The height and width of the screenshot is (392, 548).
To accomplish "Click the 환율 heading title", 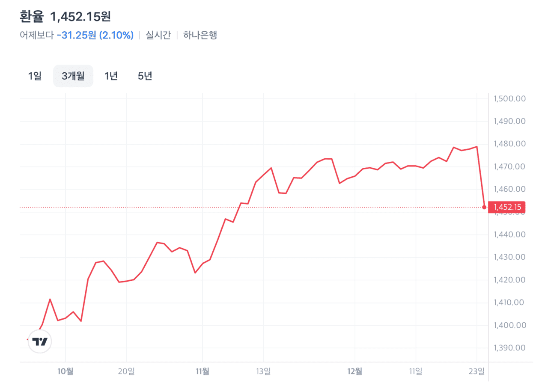I will click(x=31, y=17).
